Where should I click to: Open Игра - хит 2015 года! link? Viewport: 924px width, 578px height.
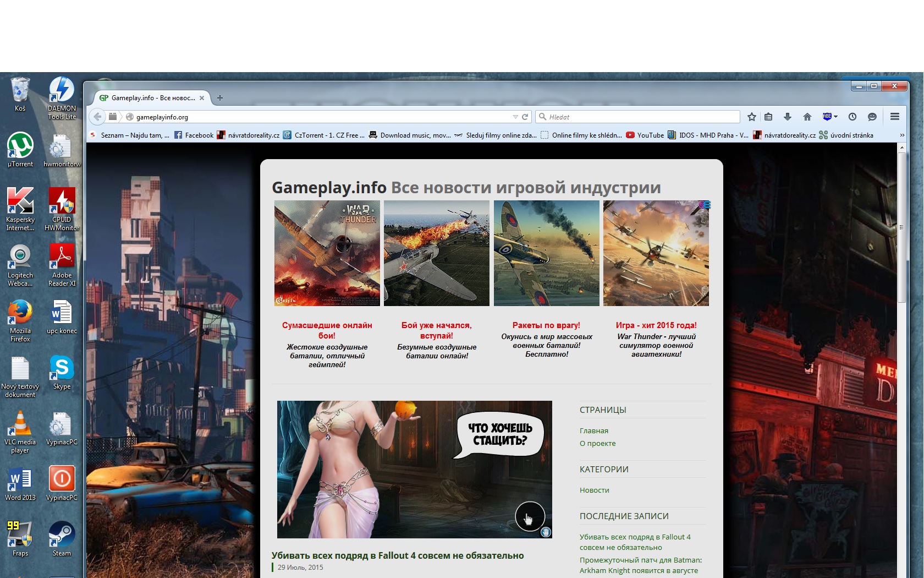click(656, 325)
